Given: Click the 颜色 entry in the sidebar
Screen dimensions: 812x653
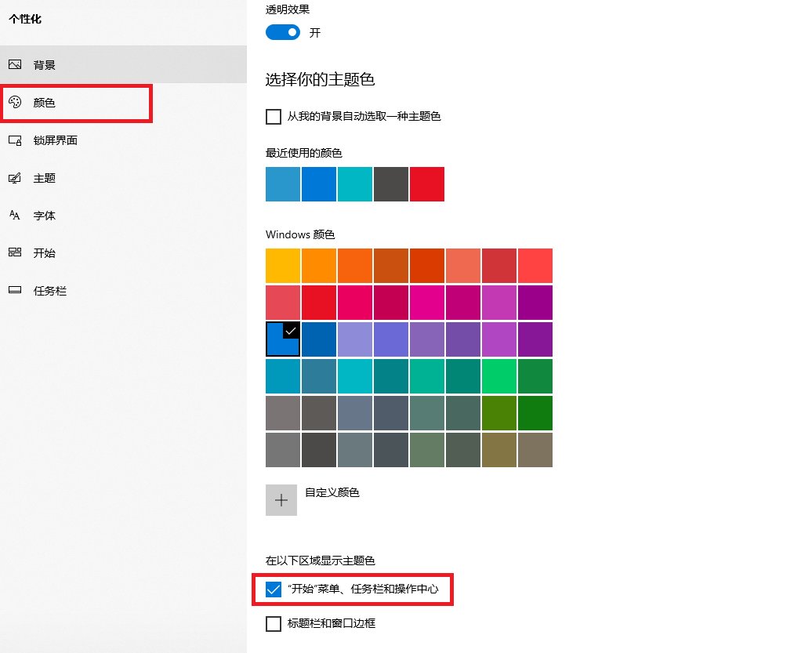Looking at the screenshot, I should point(45,103).
